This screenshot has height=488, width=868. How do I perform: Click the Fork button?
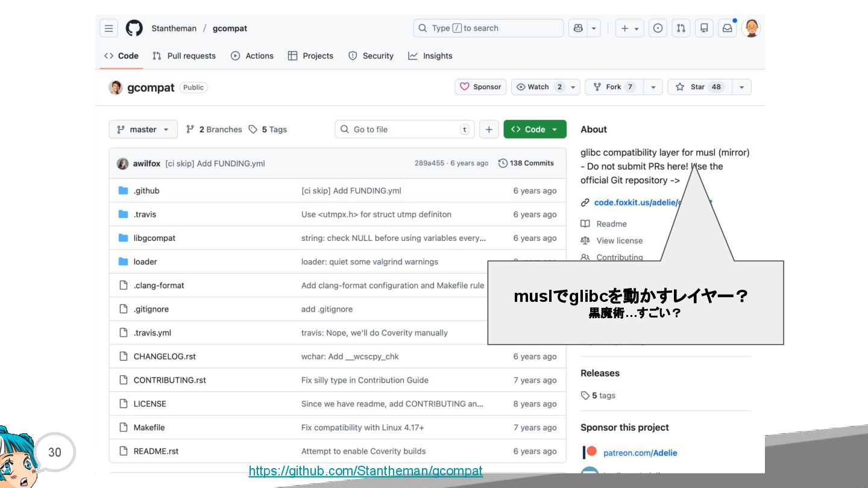[x=614, y=87]
